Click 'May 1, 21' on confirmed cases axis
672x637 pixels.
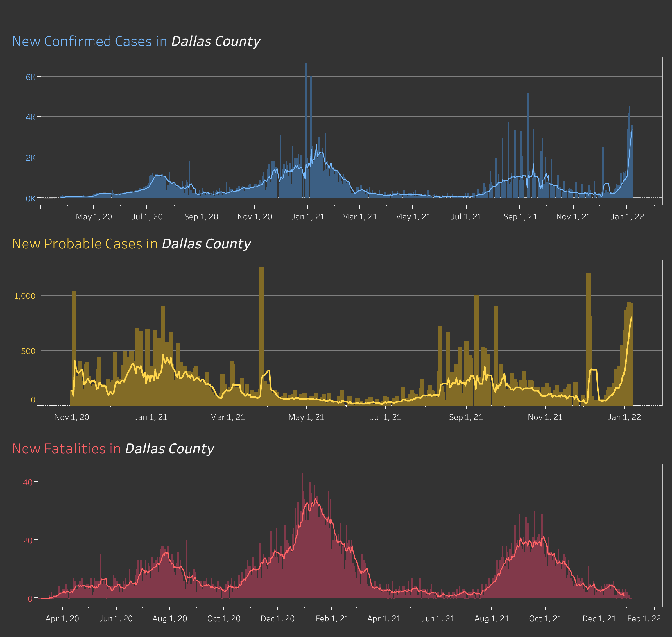coord(413,216)
